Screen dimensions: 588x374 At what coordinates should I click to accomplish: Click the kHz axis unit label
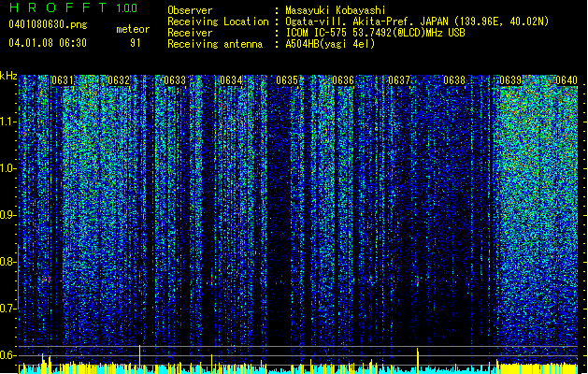(8, 76)
